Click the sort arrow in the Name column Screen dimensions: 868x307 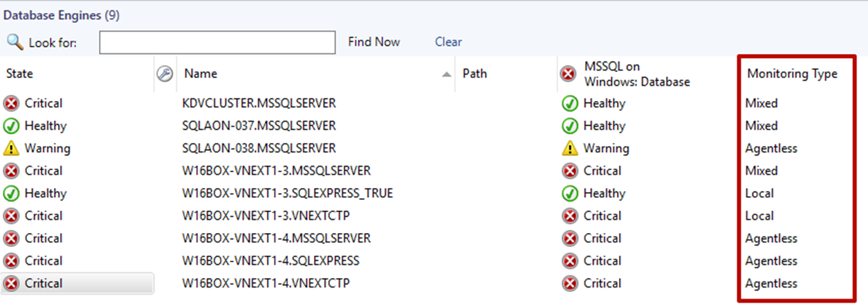pos(447,74)
